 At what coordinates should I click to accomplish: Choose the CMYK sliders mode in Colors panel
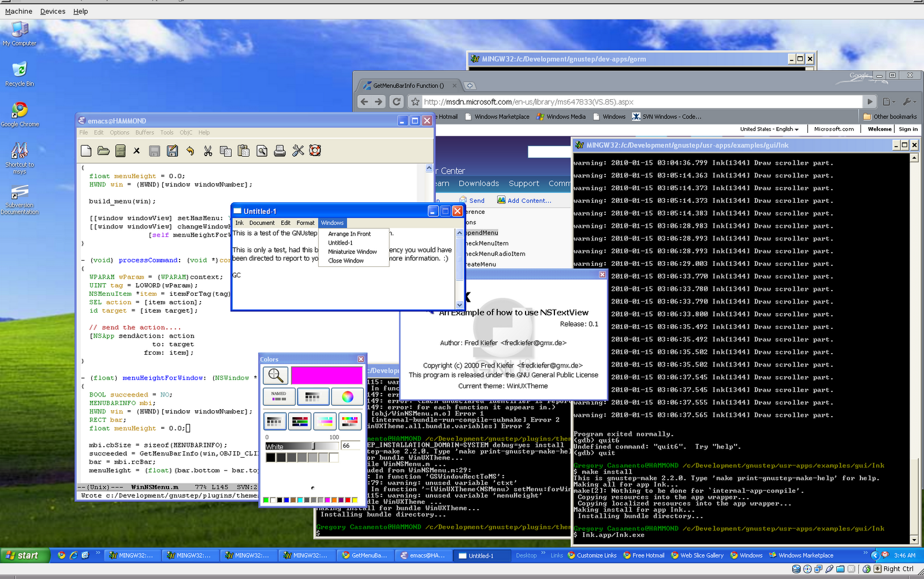coord(325,421)
